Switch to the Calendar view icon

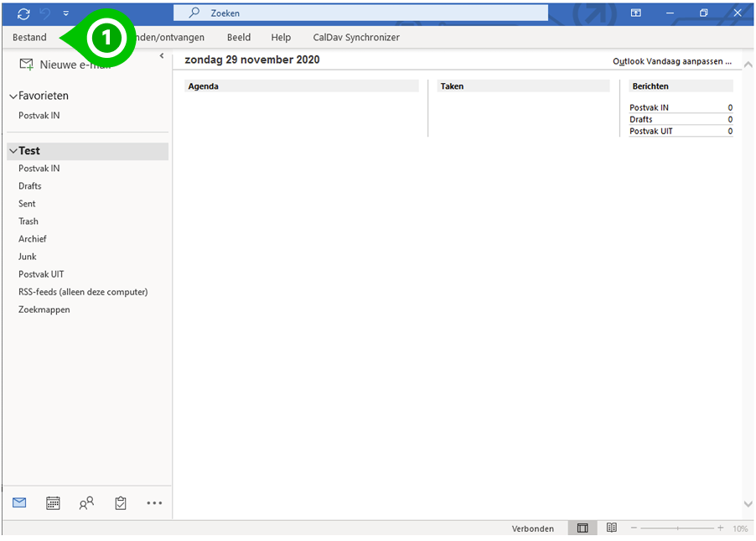tap(52, 502)
